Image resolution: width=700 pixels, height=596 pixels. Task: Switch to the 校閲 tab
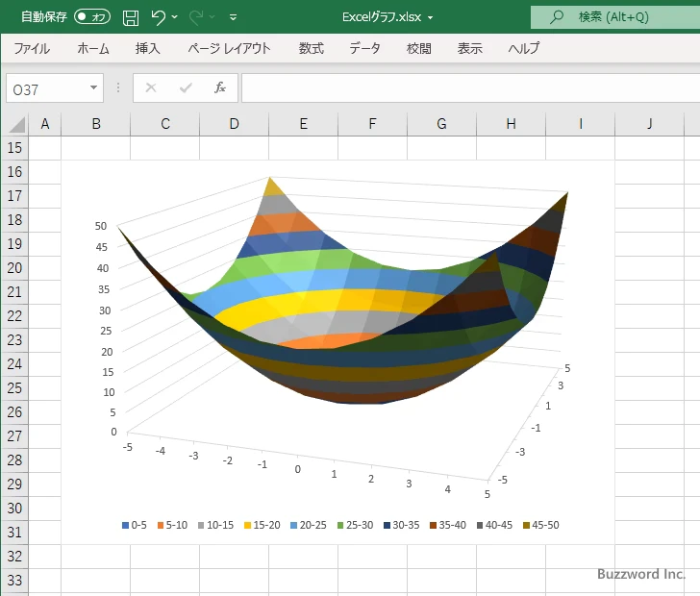click(x=419, y=48)
